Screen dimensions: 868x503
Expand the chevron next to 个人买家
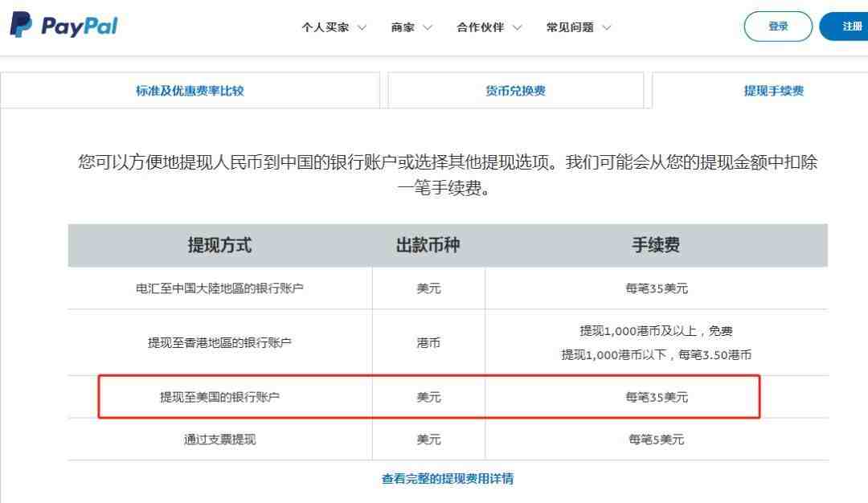click(362, 27)
